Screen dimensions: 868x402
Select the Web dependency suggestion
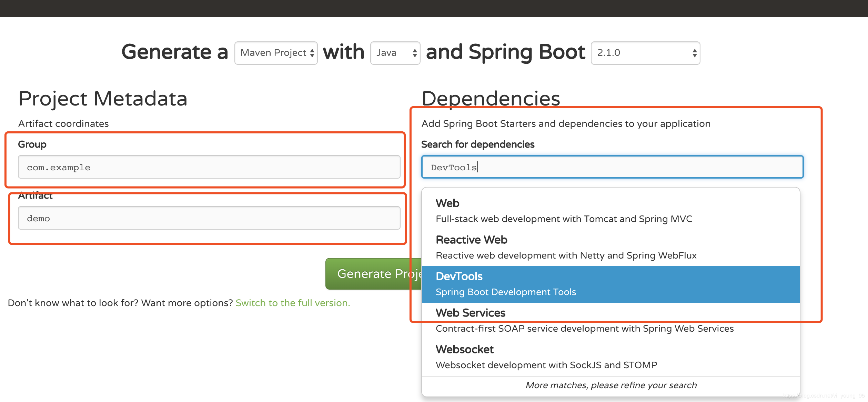click(447, 203)
